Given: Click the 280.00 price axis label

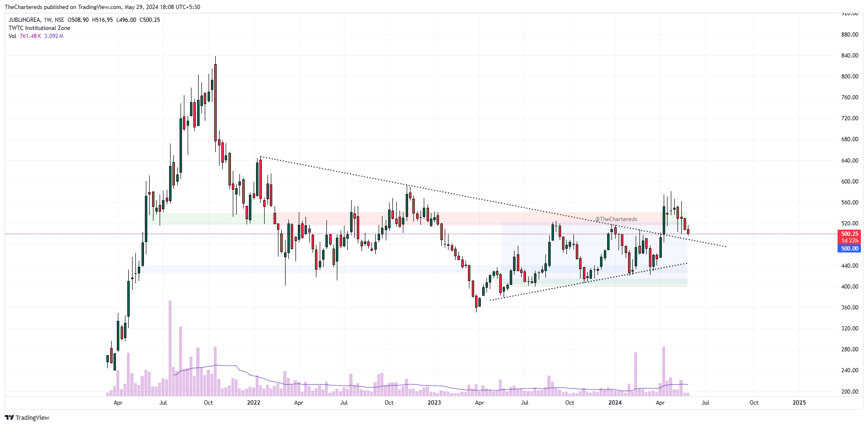Looking at the screenshot, I should (849, 349).
